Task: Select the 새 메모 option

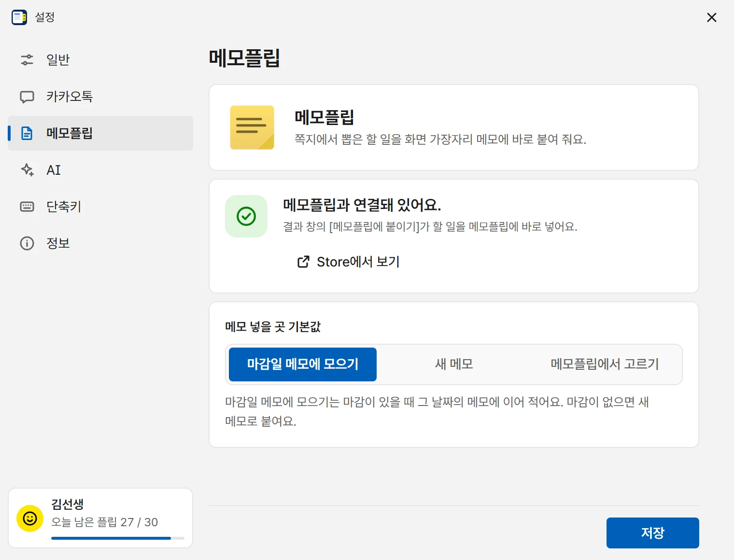Action: (454, 364)
